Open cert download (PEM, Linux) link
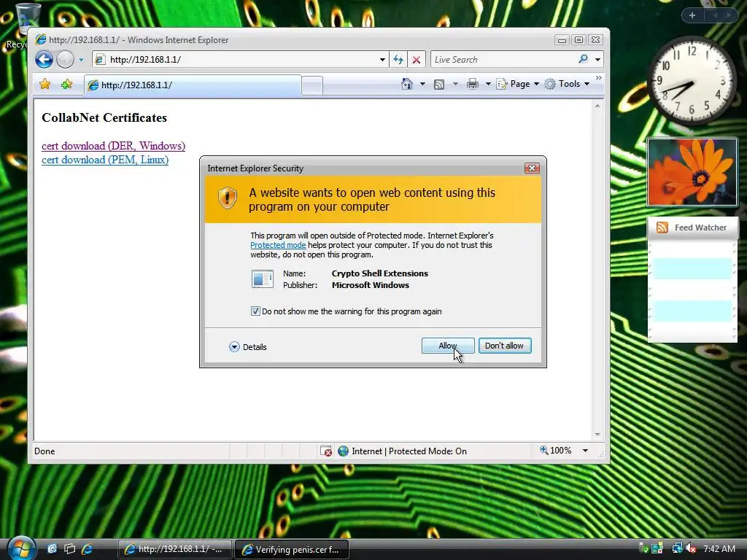The height and width of the screenshot is (560, 747). (105, 160)
